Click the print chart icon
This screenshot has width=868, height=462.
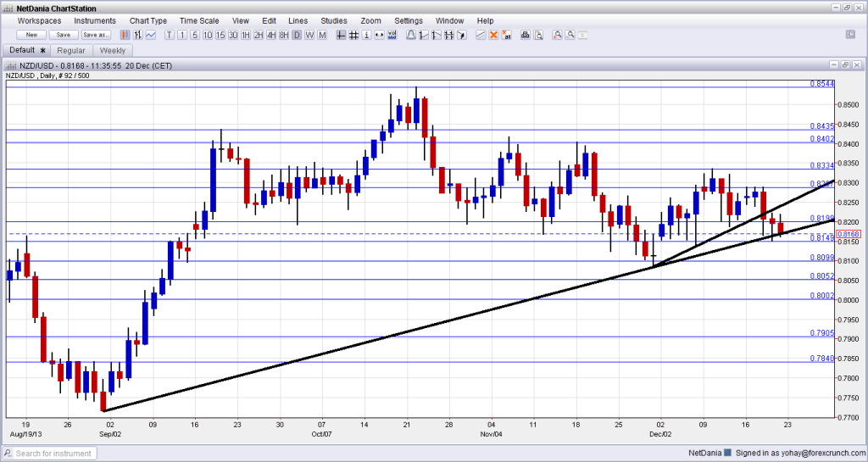coord(526,35)
